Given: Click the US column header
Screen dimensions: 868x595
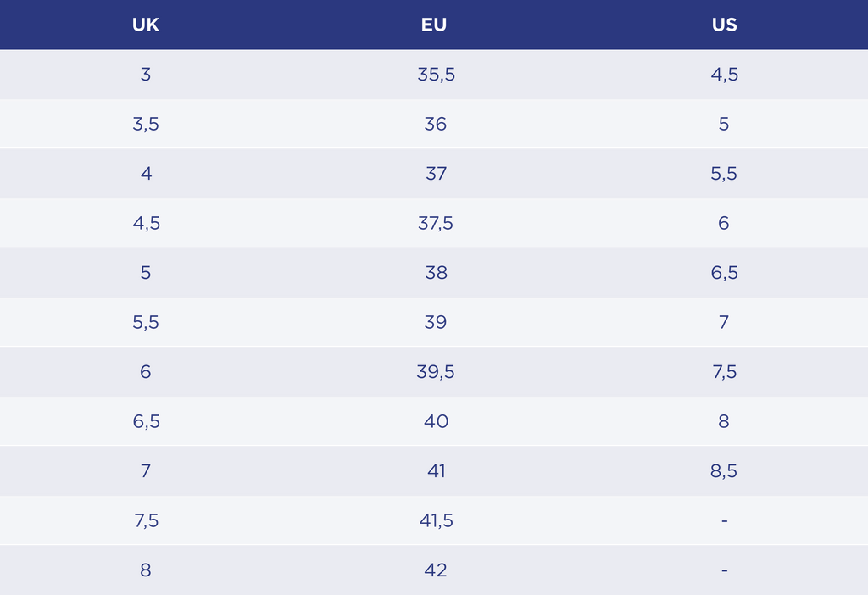Looking at the screenshot, I should click(x=725, y=25).
